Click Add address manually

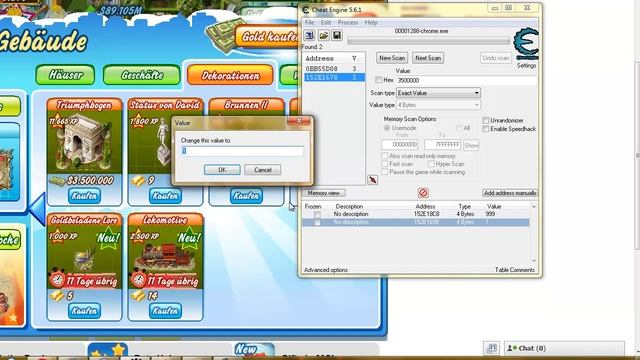tap(510, 193)
